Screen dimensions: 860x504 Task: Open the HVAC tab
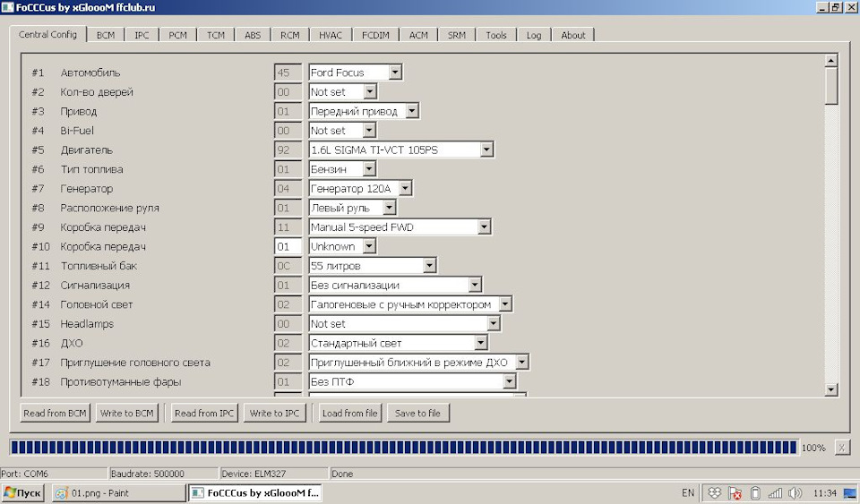tap(331, 35)
